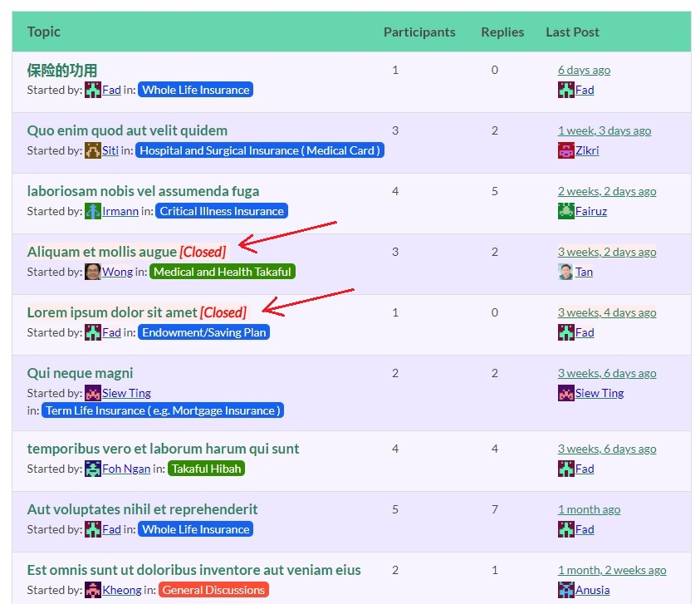This screenshot has height=604, width=700.
Task: Click Endowment/Saving Plan category tag
Action: [x=204, y=332]
